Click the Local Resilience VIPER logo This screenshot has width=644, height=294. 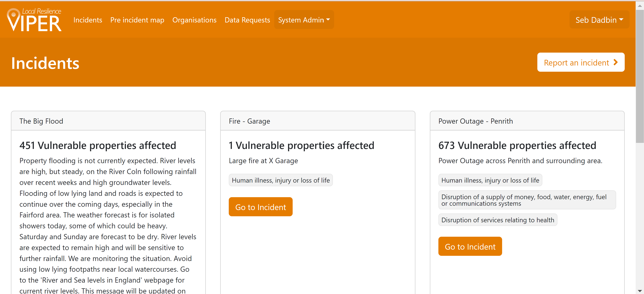pos(34,20)
